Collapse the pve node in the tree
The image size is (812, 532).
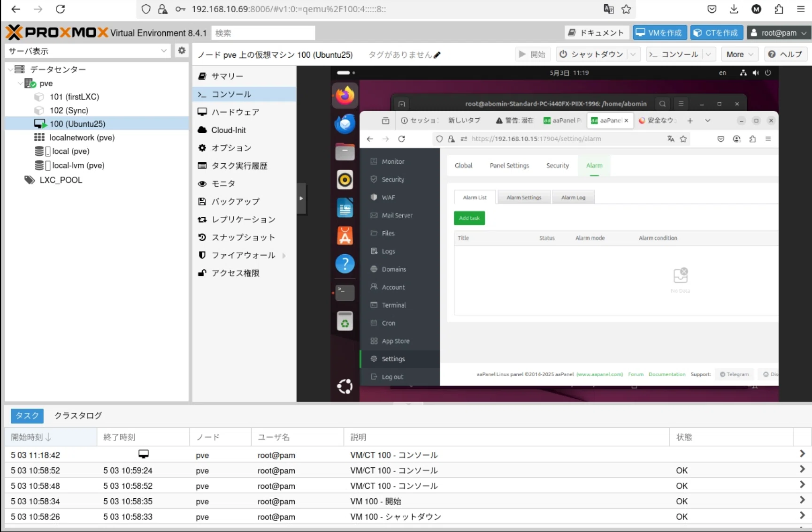20,84
